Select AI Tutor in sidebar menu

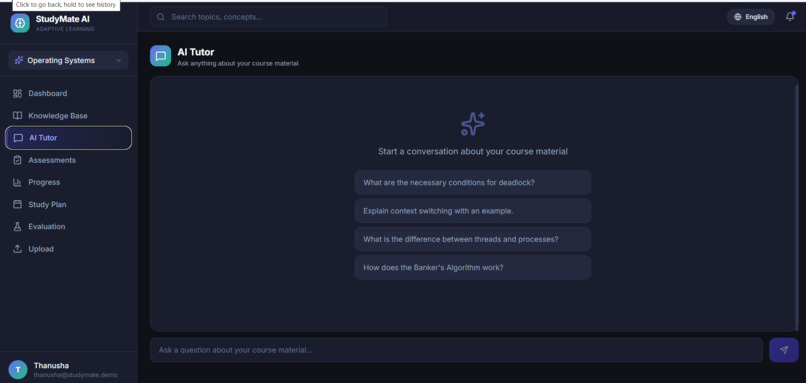(x=68, y=138)
